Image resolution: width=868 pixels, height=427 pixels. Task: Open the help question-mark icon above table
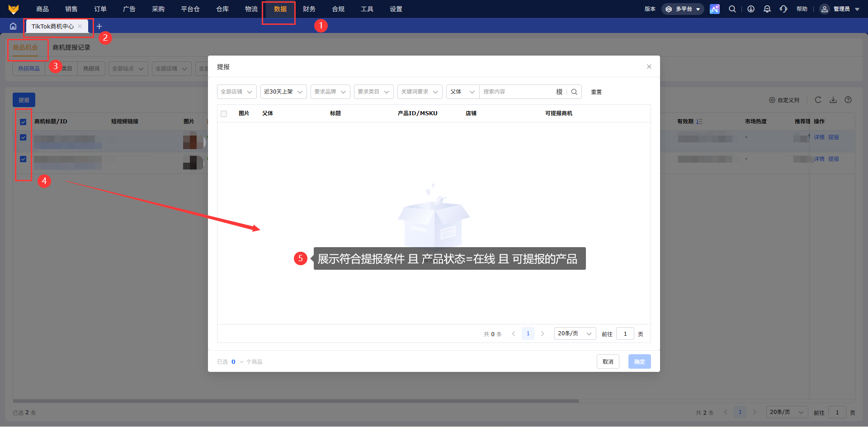pos(848,100)
